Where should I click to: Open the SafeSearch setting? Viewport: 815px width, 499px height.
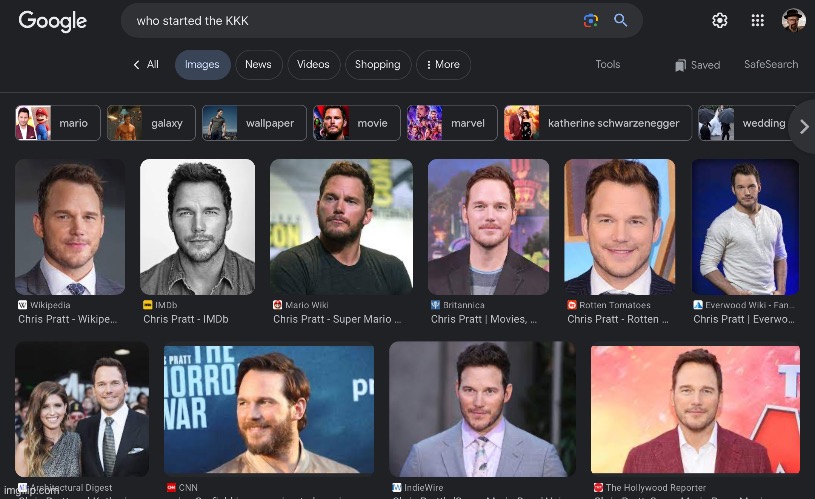(771, 64)
